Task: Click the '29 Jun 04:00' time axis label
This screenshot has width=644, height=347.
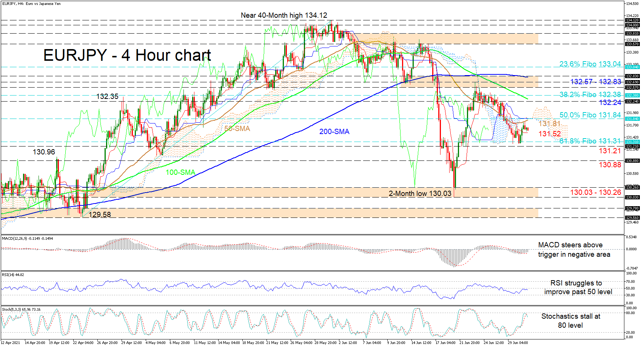Action: tap(518, 343)
